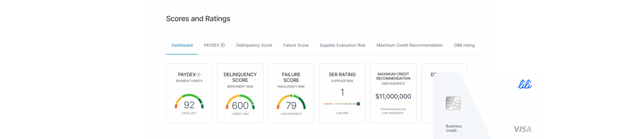Go to Supplier Evaluation Risk tab

[342, 45]
